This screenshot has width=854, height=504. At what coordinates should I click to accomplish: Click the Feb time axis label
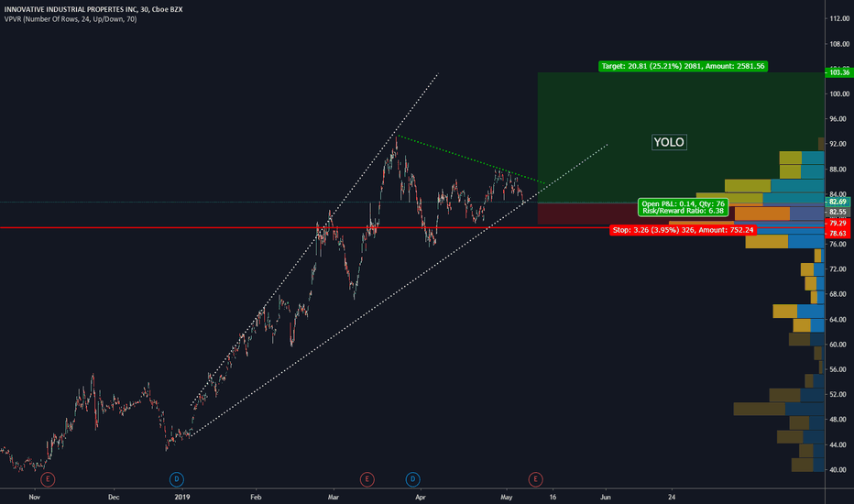pos(256,497)
